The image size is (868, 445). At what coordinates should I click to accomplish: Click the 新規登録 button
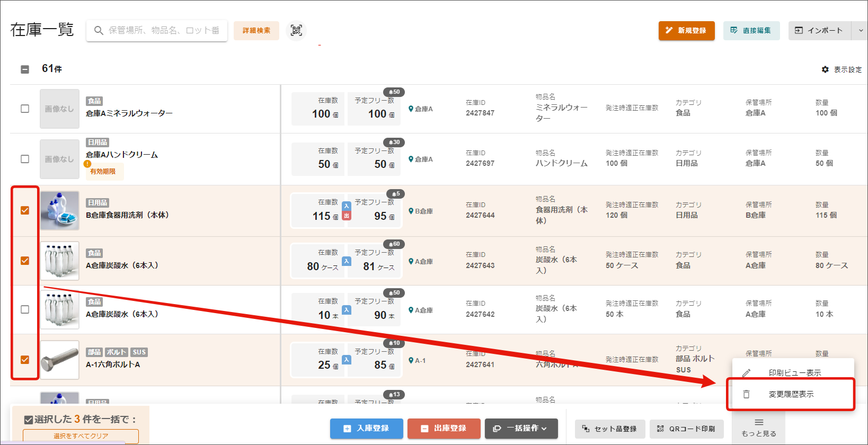[x=686, y=31]
